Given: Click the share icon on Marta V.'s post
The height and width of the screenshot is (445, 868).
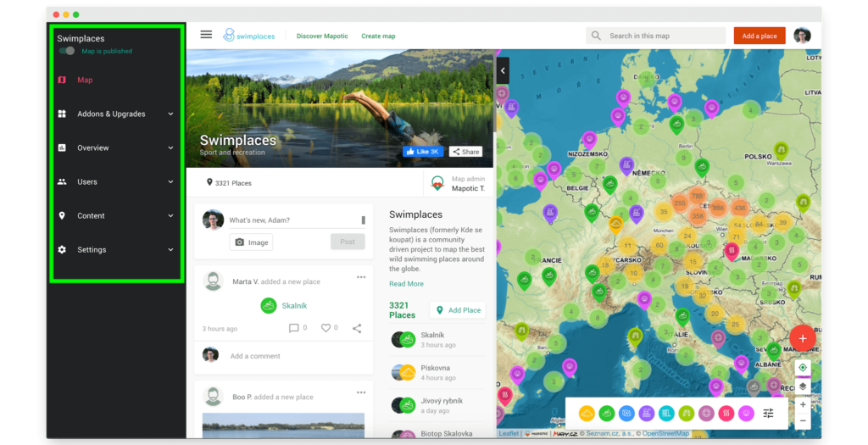Looking at the screenshot, I should tap(357, 328).
